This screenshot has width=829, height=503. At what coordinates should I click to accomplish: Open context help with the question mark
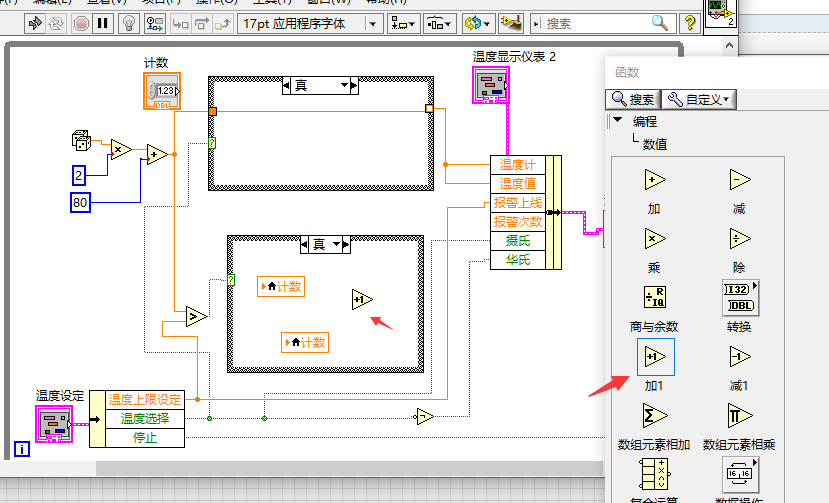[x=689, y=23]
